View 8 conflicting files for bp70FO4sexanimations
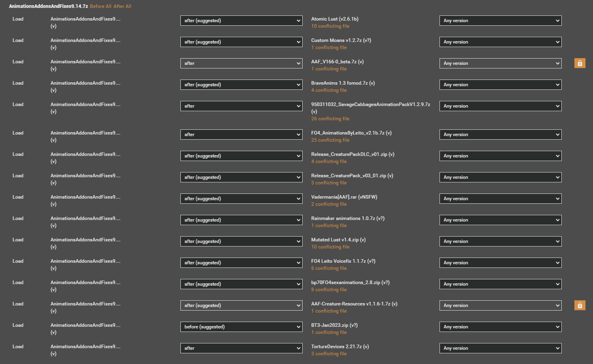 (x=329, y=289)
